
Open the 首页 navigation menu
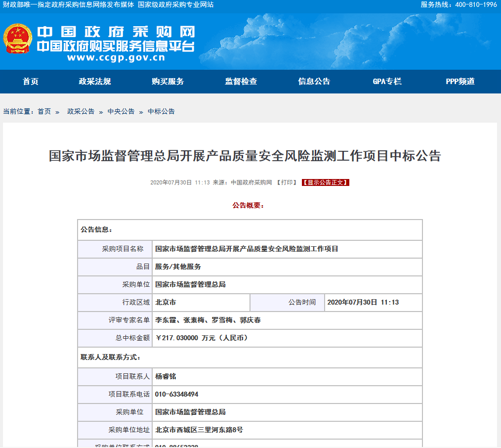click(x=31, y=82)
